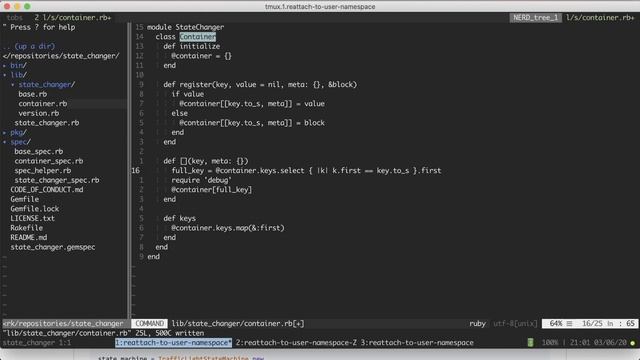Click the ruby filetype in statusline

pyautogui.click(x=478, y=324)
